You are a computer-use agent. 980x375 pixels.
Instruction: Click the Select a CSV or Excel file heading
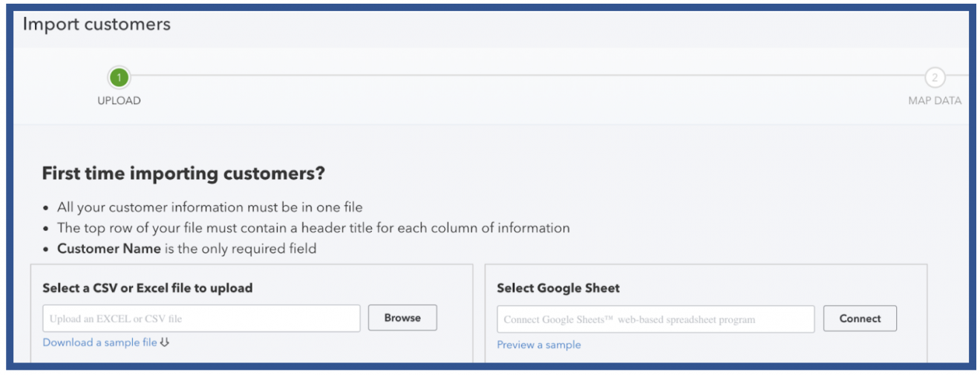point(147,288)
